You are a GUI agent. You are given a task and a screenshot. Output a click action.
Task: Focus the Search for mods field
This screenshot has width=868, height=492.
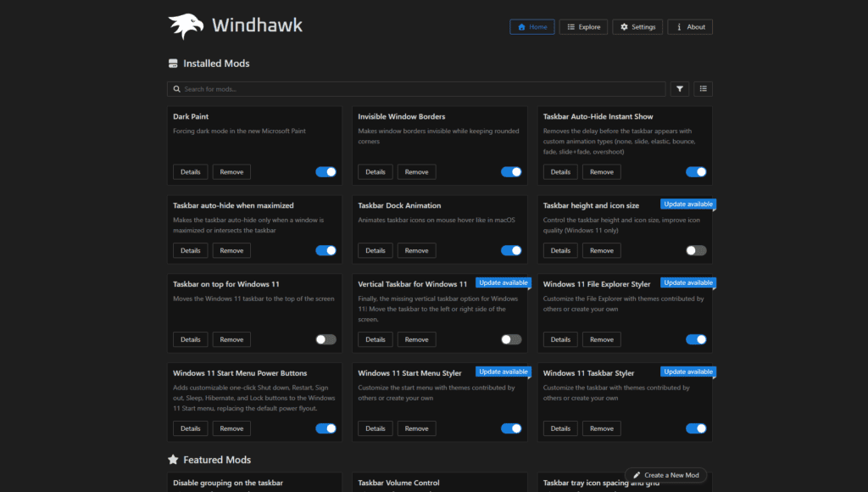[x=416, y=89]
